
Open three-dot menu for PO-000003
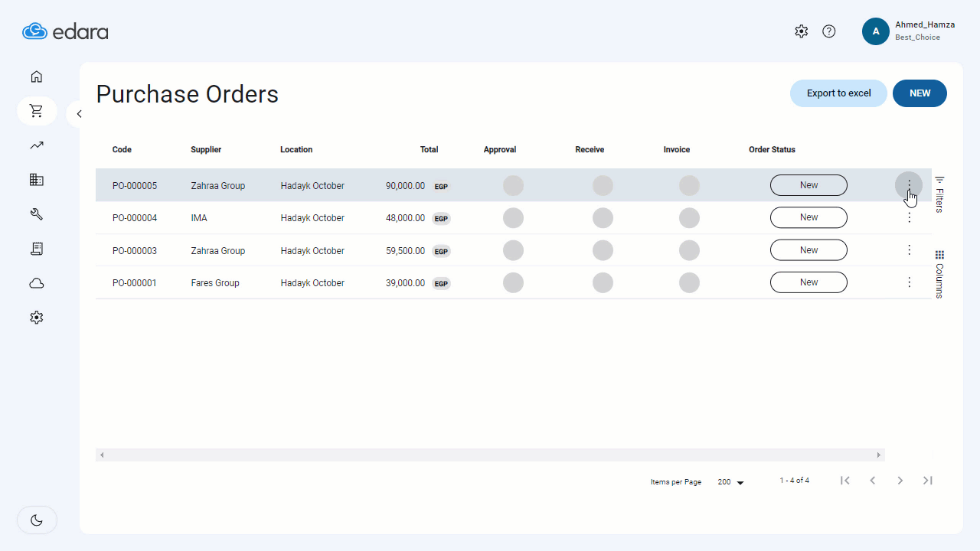[909, 249]
